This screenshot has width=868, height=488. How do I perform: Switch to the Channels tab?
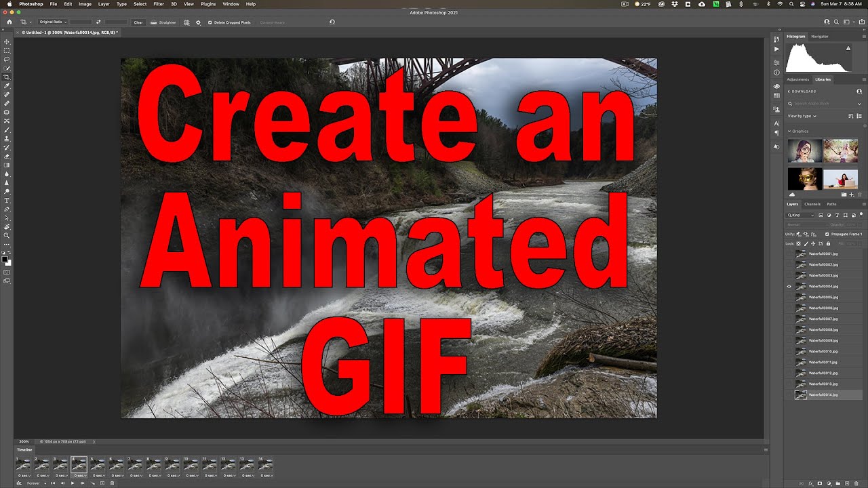812,204
